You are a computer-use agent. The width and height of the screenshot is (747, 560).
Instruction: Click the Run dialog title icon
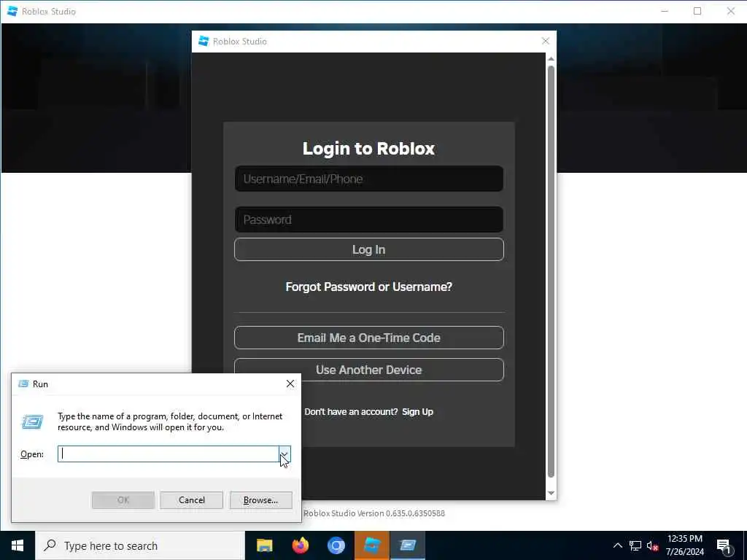[x=23, y=384]
